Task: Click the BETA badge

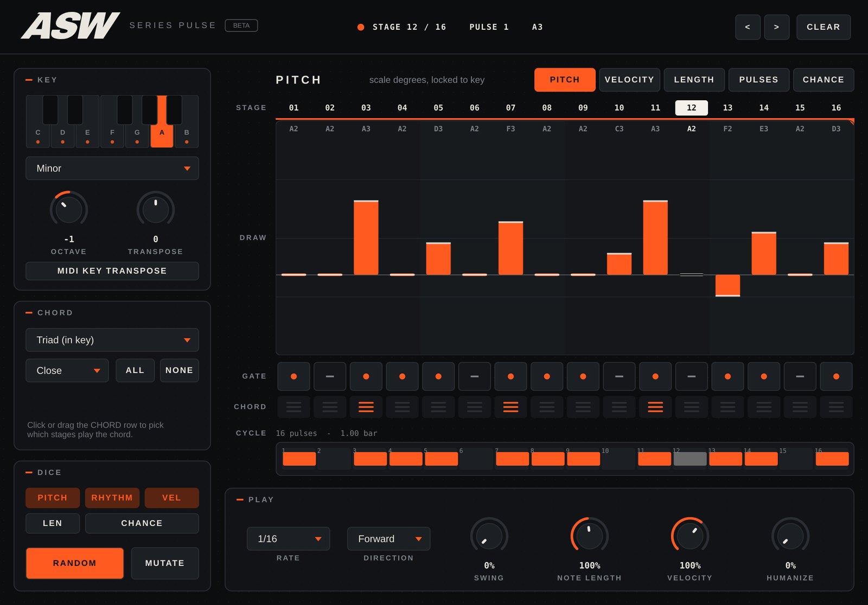Action: point(241,25)
